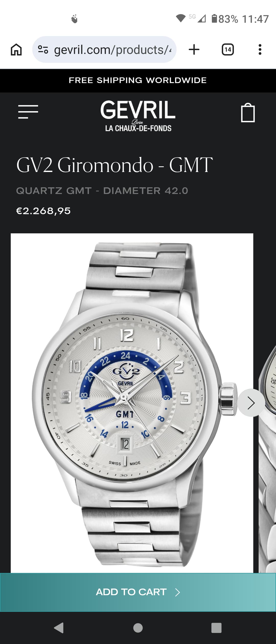This screenshot has height=644, width=276.
Task: Open Android recent apps square
Action: coord(216,628)
